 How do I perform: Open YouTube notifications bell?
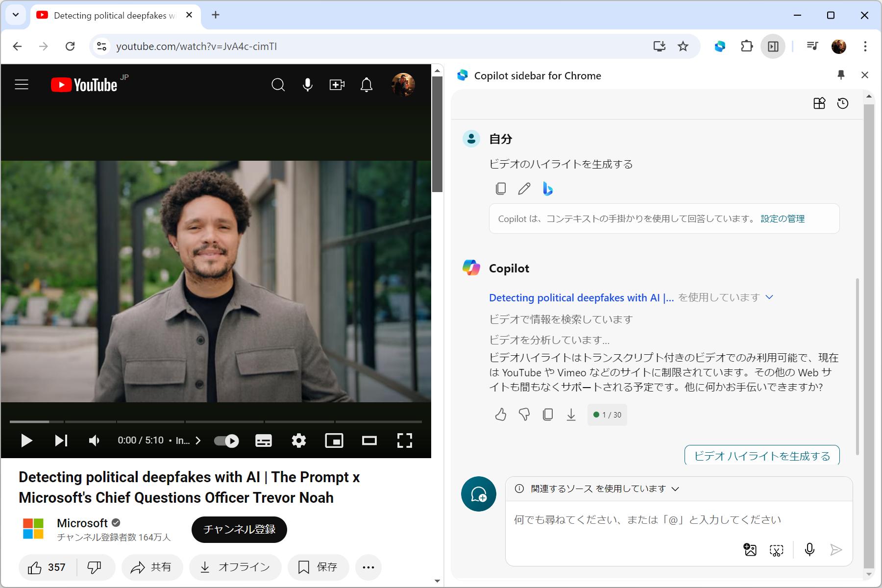[366, 85]
